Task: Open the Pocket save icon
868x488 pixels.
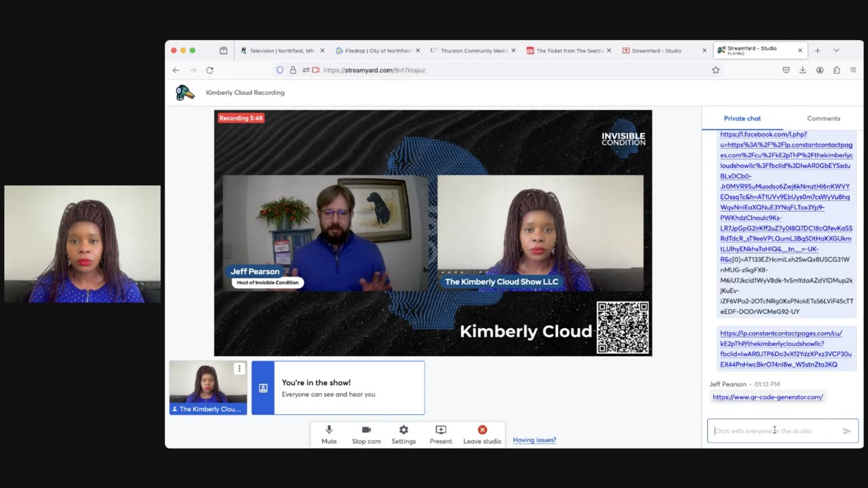Action: click(786, 70)
